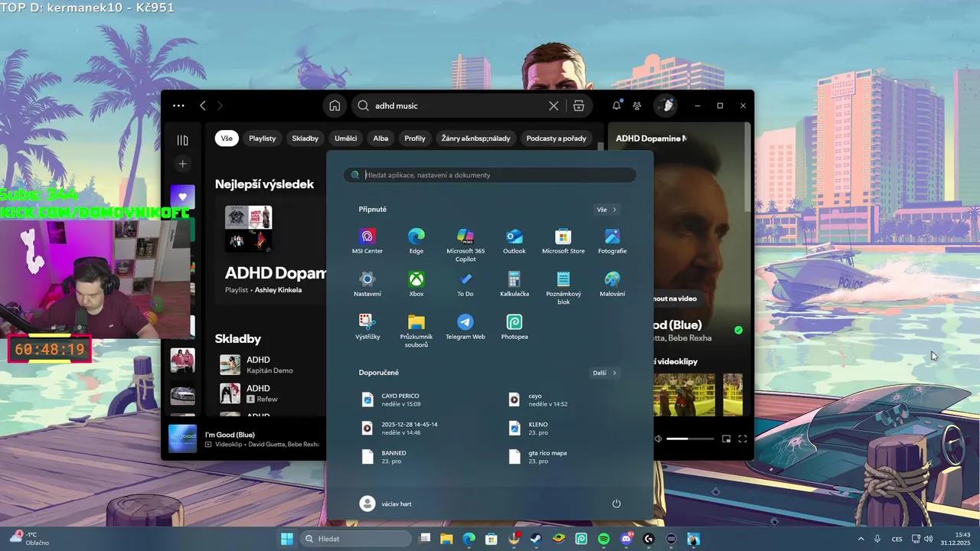Image resolution: width=980 pixels, height=551 pixels.
Task: Expand recommended items with Další
Action: [x=605, y=373]
